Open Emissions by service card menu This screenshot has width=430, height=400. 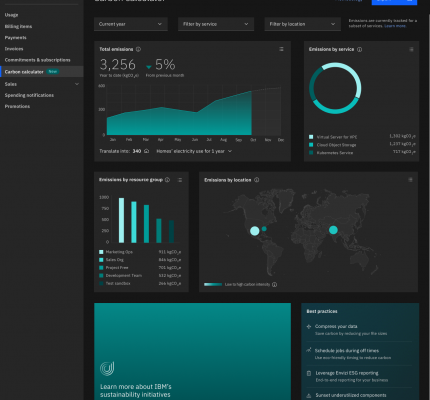click(411, 49)
